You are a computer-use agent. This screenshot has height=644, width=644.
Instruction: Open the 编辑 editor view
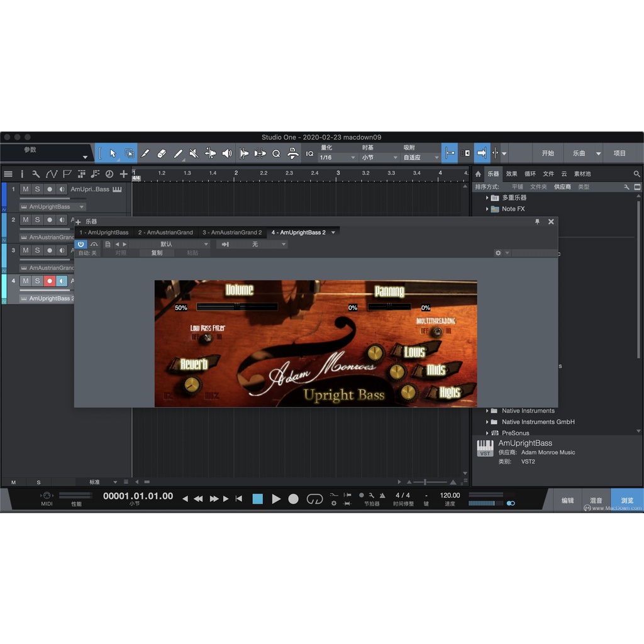pos(568,501)
